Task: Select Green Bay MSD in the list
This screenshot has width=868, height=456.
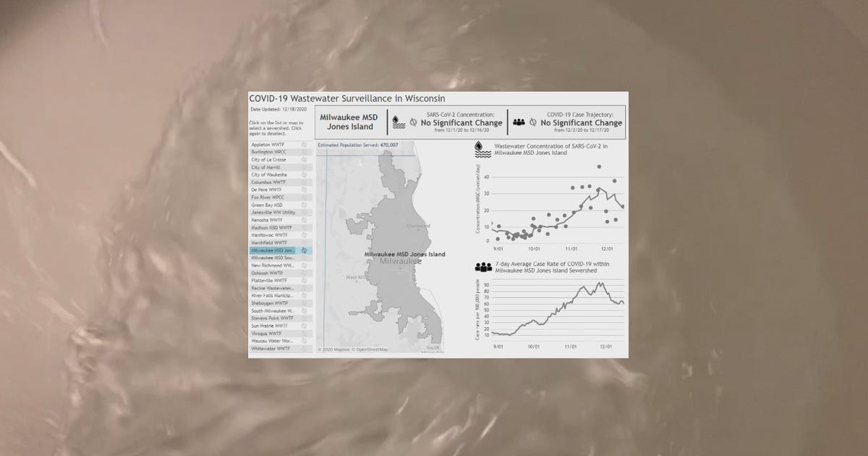Action: 281,205
